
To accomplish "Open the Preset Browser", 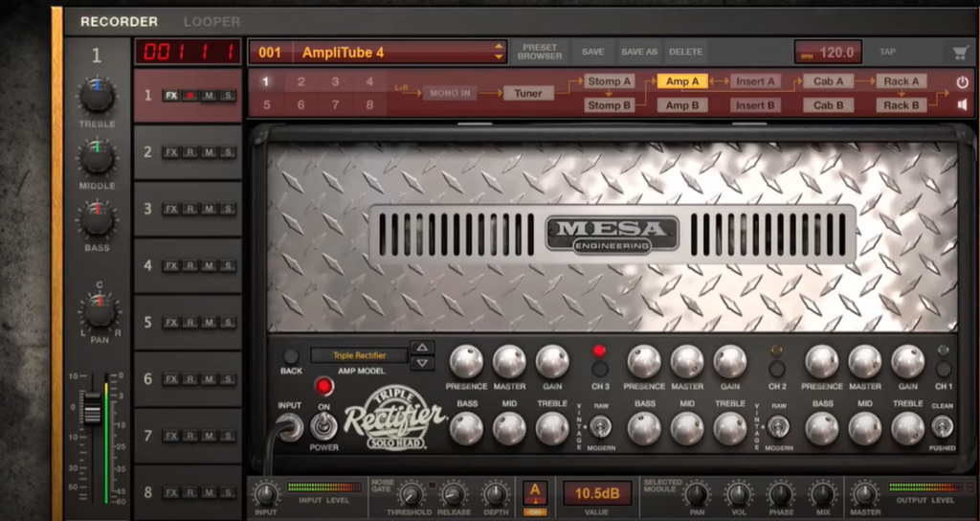I will click(x=540, y=52).
